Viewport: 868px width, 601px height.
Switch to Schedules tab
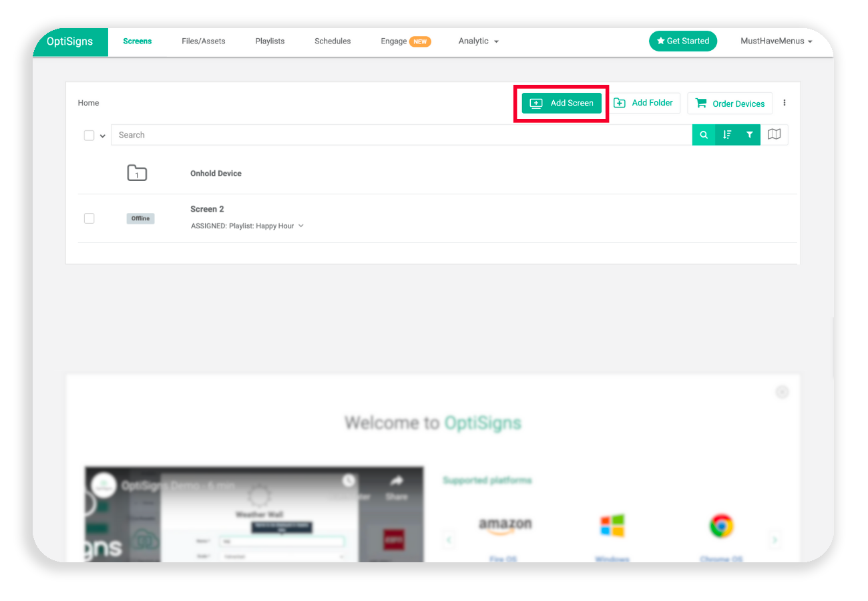point(333,41)
